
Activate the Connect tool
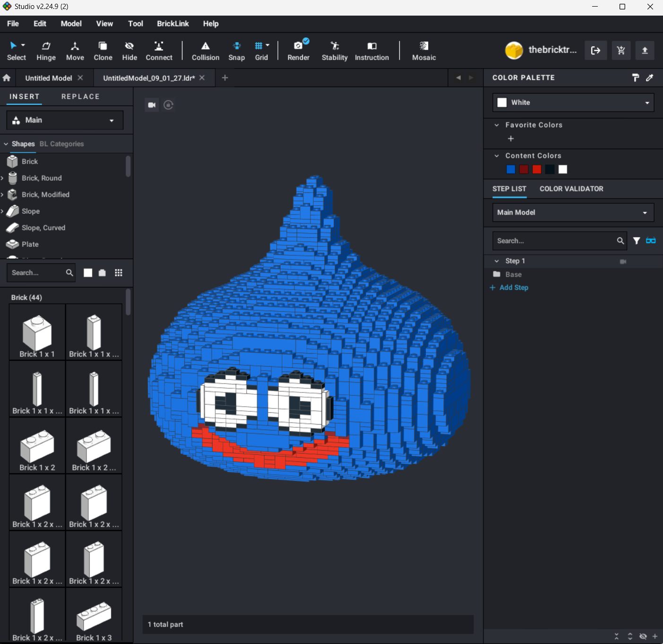pos(159,51)
